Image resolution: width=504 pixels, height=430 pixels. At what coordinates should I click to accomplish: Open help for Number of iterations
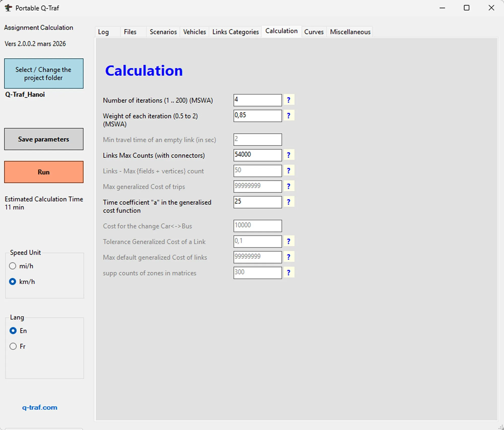(x=289, y=100)
